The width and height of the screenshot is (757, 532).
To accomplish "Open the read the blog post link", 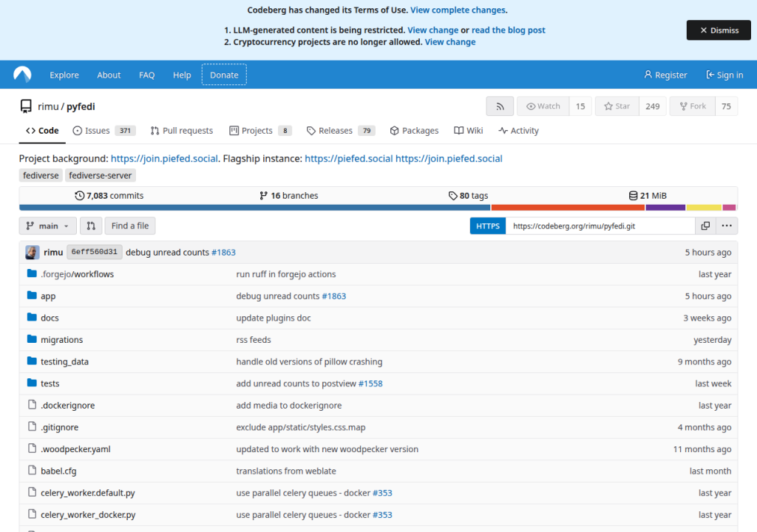I will pyautogui.click(x=508, y=30).
